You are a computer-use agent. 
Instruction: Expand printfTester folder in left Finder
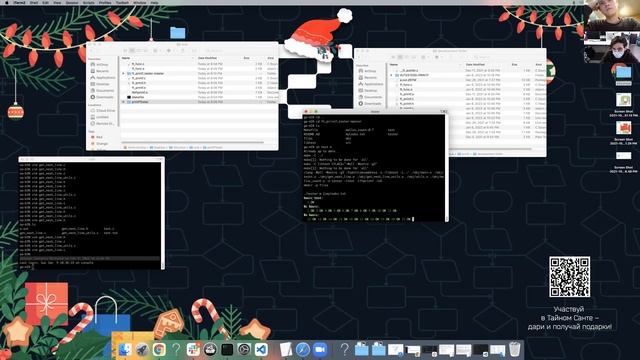pos(124,102)
